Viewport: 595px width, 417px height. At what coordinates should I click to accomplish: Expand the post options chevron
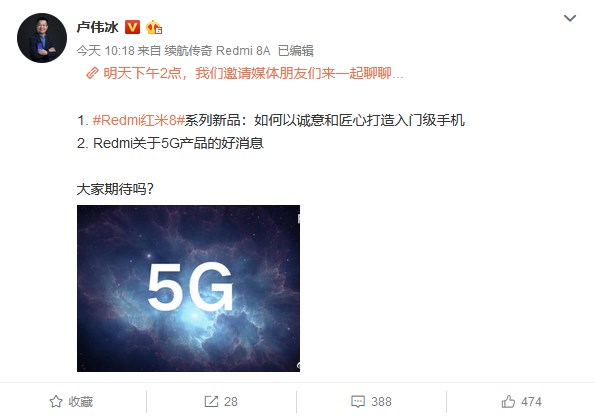click(x=570, y=18)
